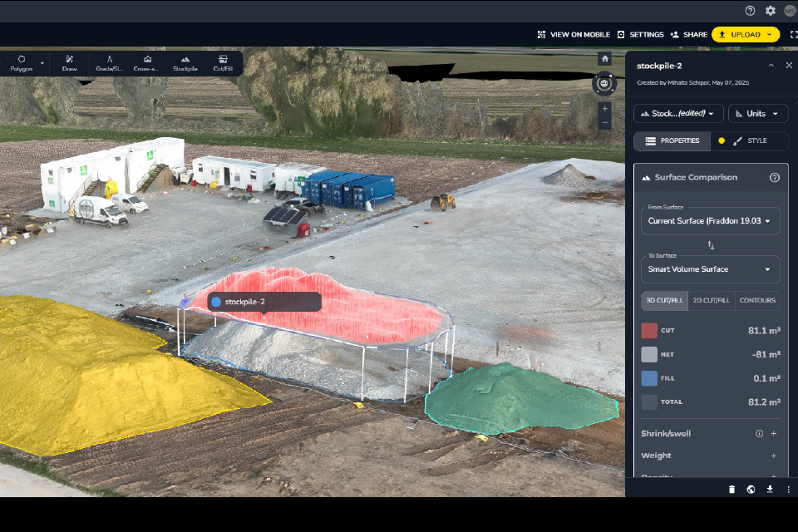Click the Share button
This screenshot has width=798, height=532.
pyautogui.click(x=689, y=35)
